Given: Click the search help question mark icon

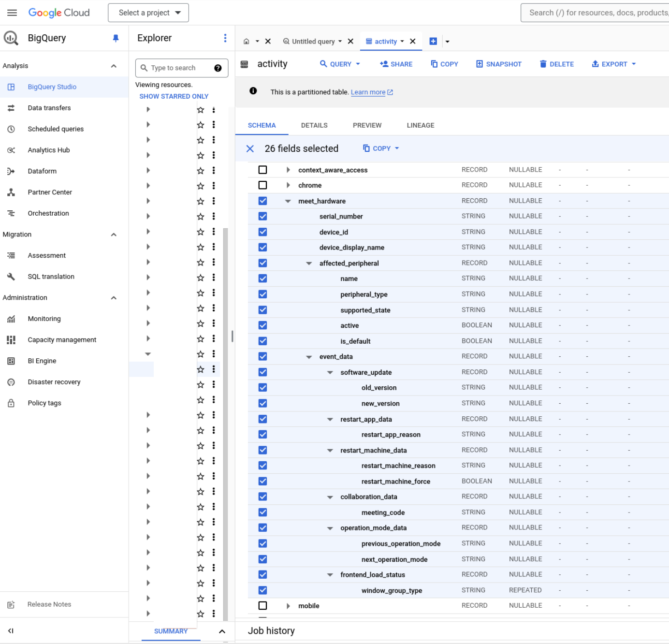Looking at the screenshot, I should [x=218, y=68].
